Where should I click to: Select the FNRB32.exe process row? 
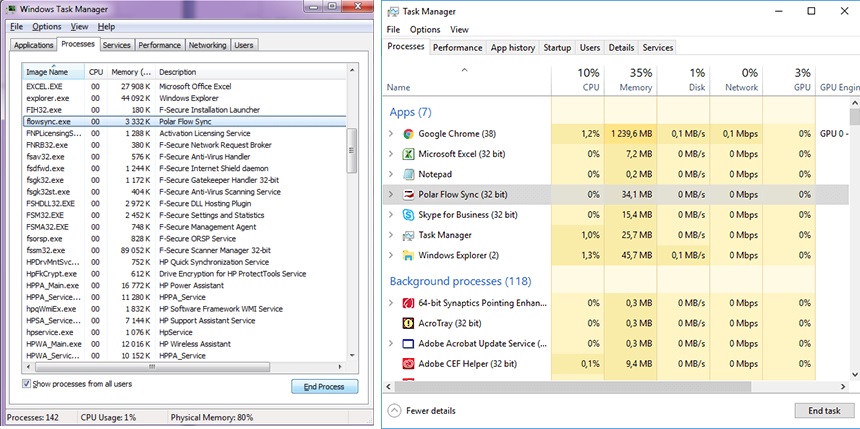click(x=184, y=145)
